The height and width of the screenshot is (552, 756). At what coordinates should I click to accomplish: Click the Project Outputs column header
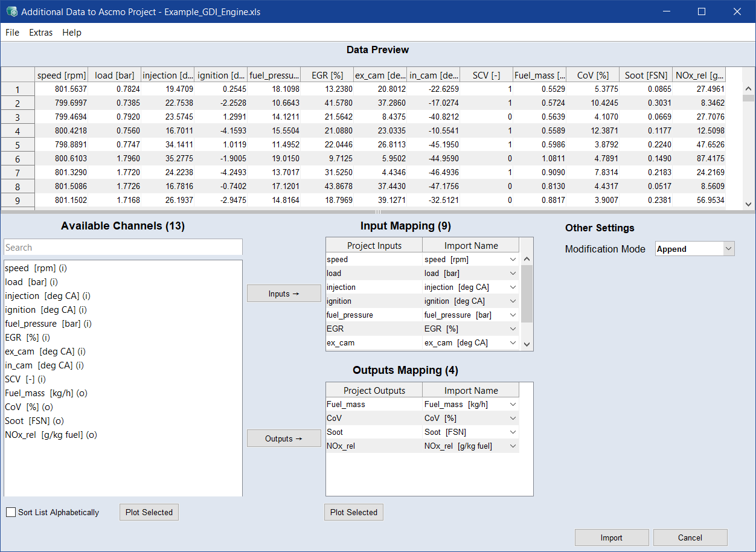pyautogui.click(x=374, y=390)
